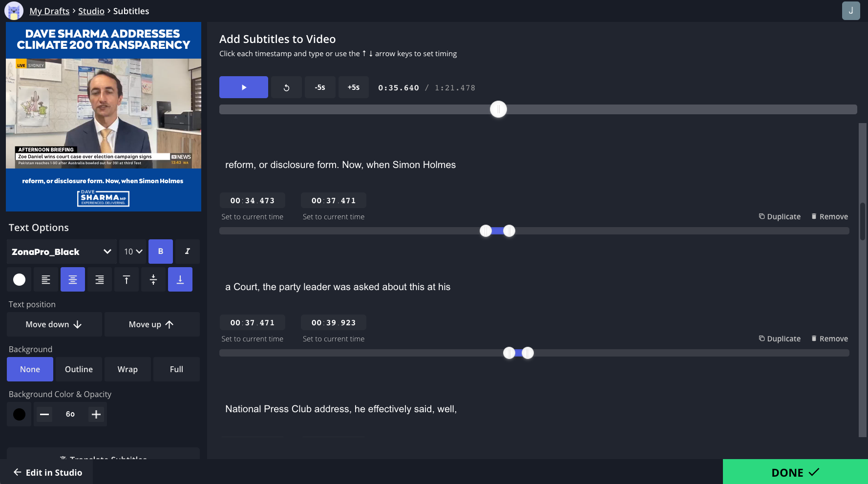
Task: Click the restart playback icon
Action: tap(286, 87)
